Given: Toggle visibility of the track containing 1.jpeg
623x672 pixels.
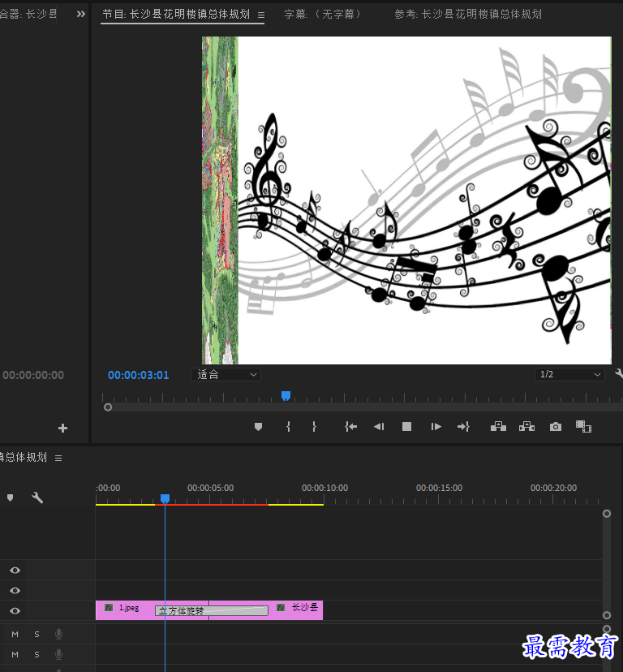Looking at the screenshot, I should pyautogui.click(x=15, y=610).
